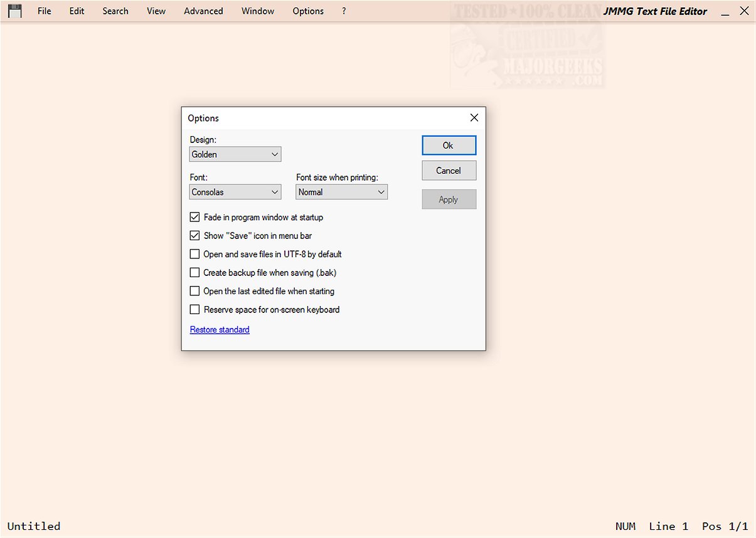Enable open and save files in UTF-8
This screenshot has height=538, width=756.
click(194, 254)
